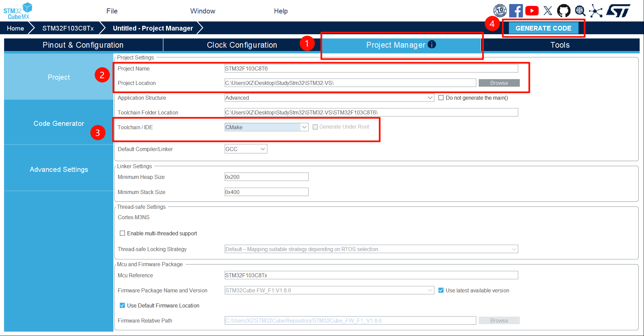This screenshot has height=336, width=644.
Task: Open the YouTube icon link
Action: pos(532,11)
